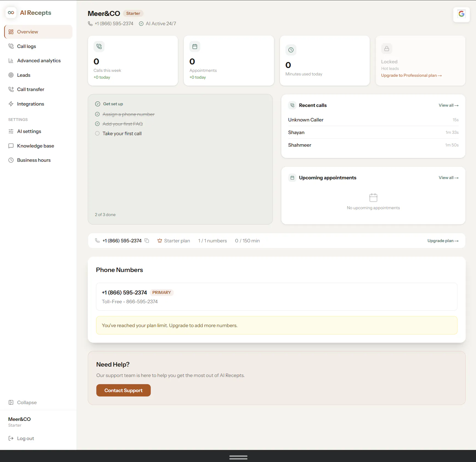Click the Calls this week label
Screen dimensions: 476x462
click(107, 70)
